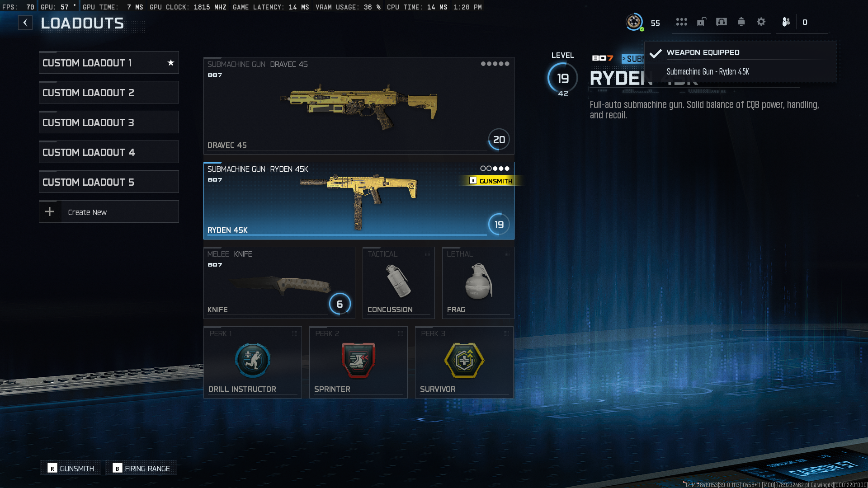This screenshot has height=488, width=868.
Task: Open the Drill Instructor perk 1 slot
Action: [x=253, y=362]
